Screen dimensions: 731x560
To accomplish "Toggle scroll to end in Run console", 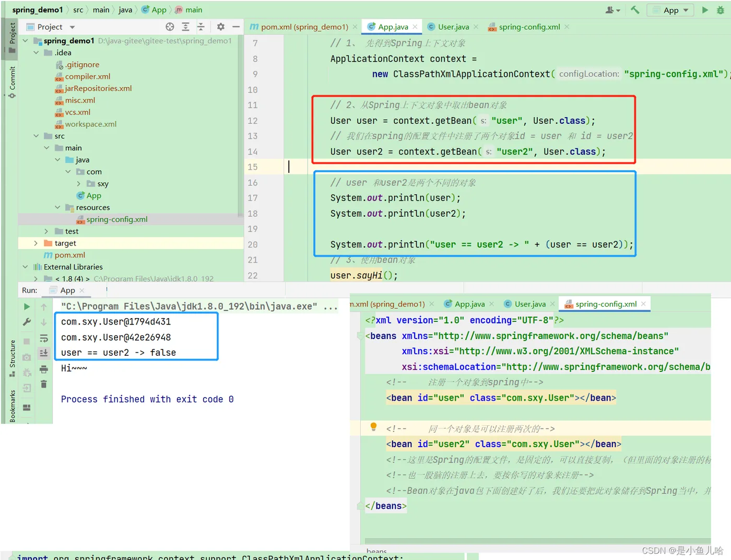I will click(x=44, y=353).
